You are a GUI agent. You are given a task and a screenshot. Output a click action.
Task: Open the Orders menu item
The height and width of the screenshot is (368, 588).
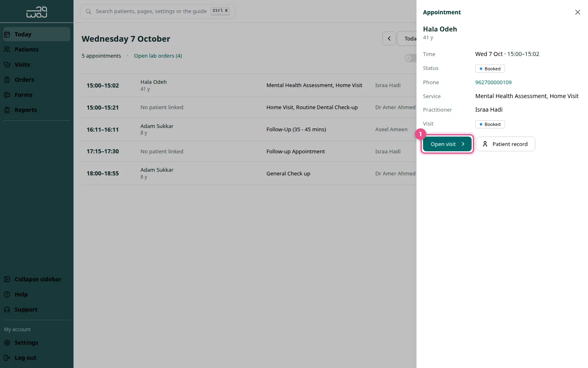click(x=37, y=80)
